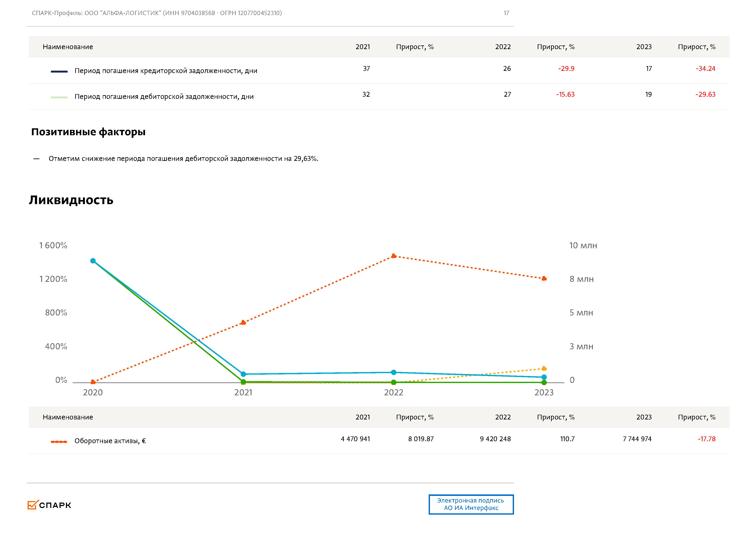
Task: Click the 2023 label on chart axis
Action: click(544, 393)
